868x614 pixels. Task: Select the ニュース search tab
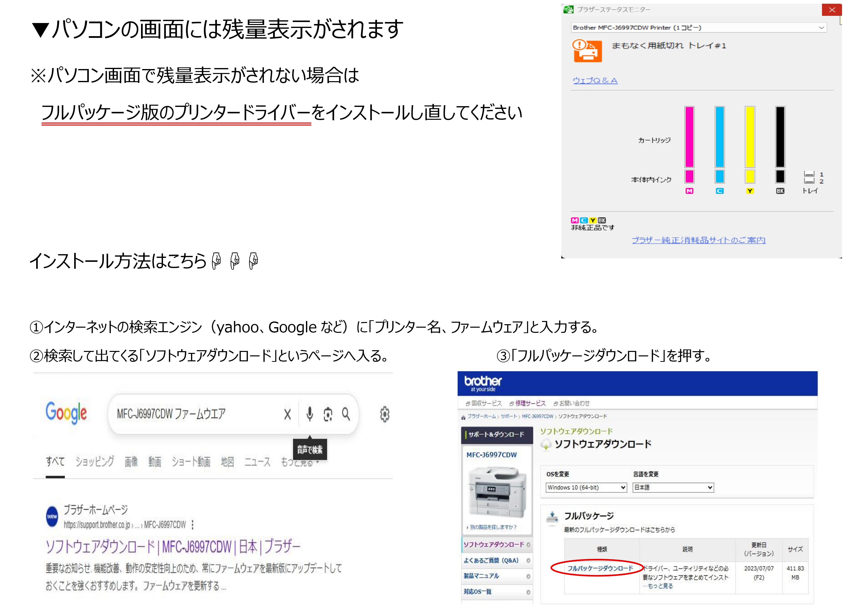[x=258, y=462]
